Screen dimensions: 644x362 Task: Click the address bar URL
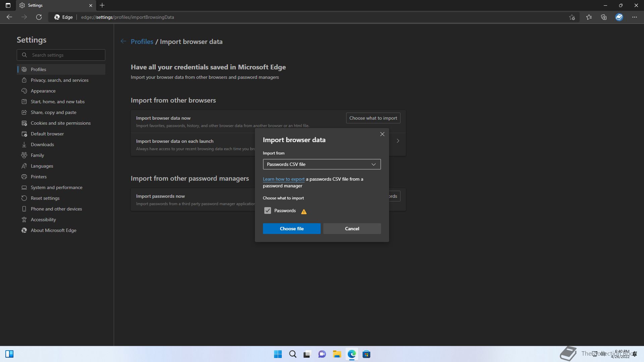coord(127,17)
